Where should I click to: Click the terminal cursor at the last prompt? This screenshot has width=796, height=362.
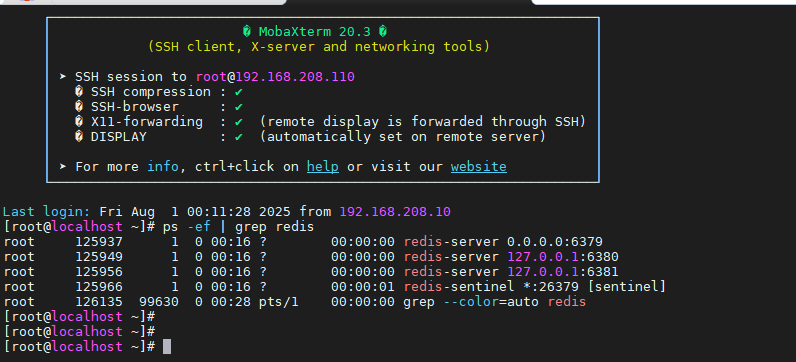(x=167, y=347)
